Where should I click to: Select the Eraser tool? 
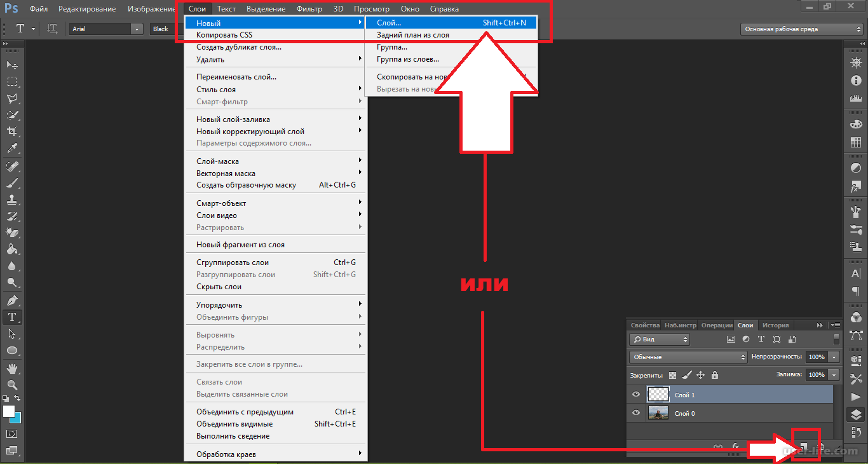(x=12, y=233)
